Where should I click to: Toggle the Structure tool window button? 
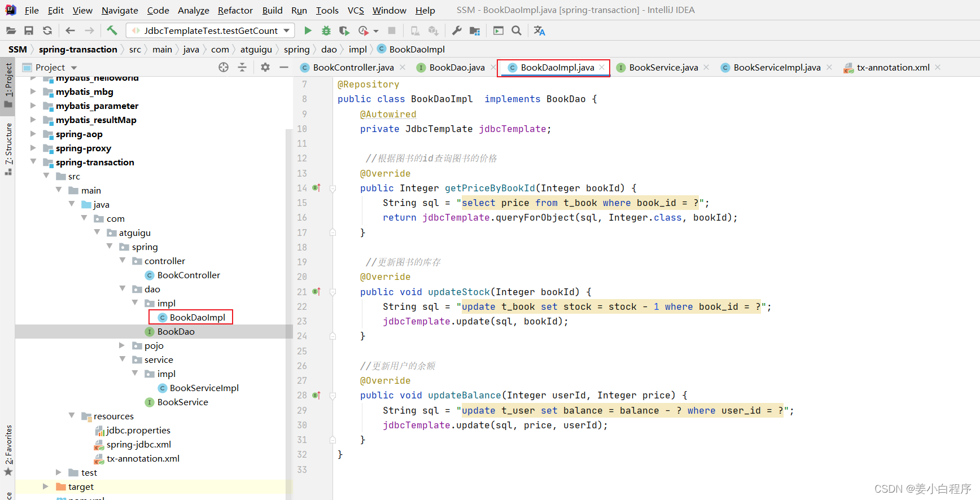(8, 148)
